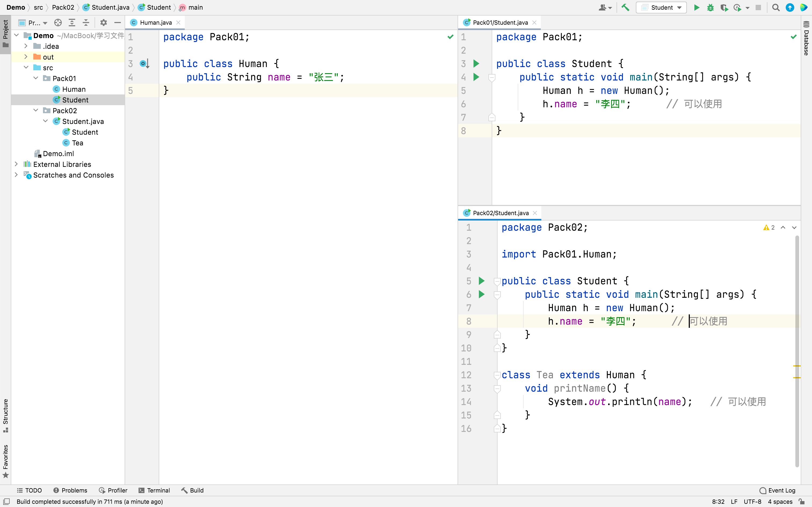
Task: Click the green Run button in toolbar
Action: [697, 8]
